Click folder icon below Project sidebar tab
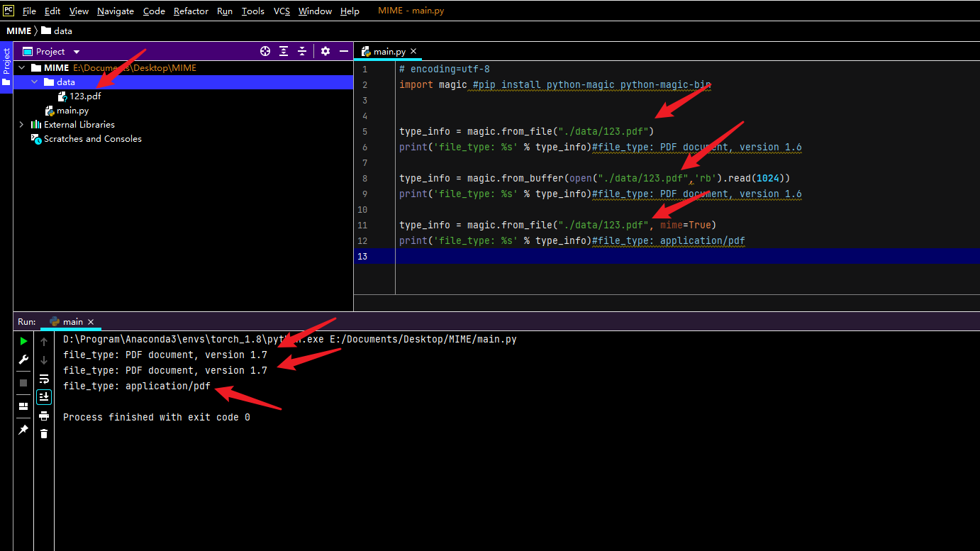980x551 pixels. (6, 82)
